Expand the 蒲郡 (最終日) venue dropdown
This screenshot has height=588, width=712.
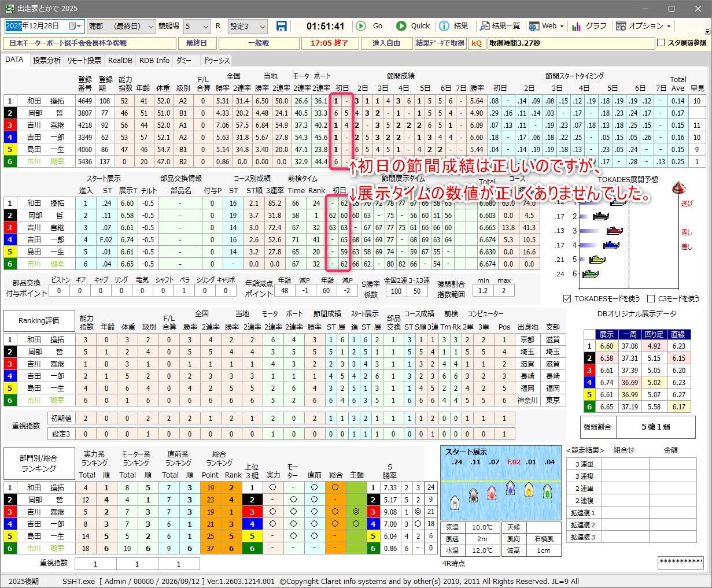tap(151, 26)
